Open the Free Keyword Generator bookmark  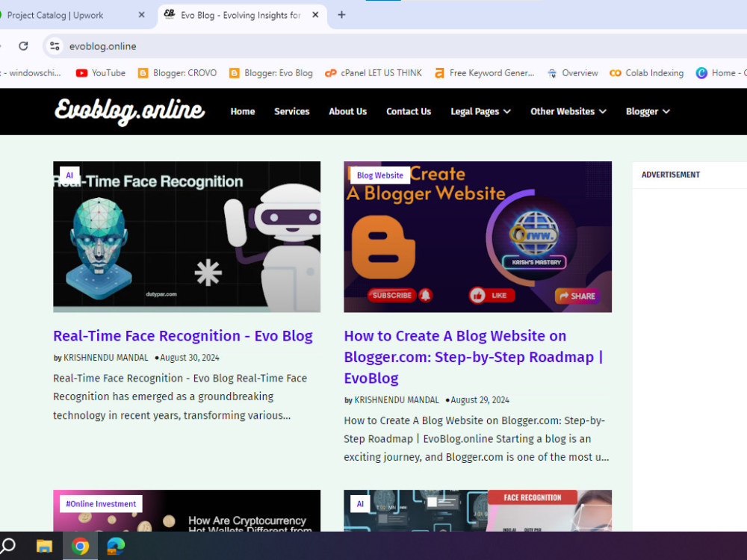point(485,73)
